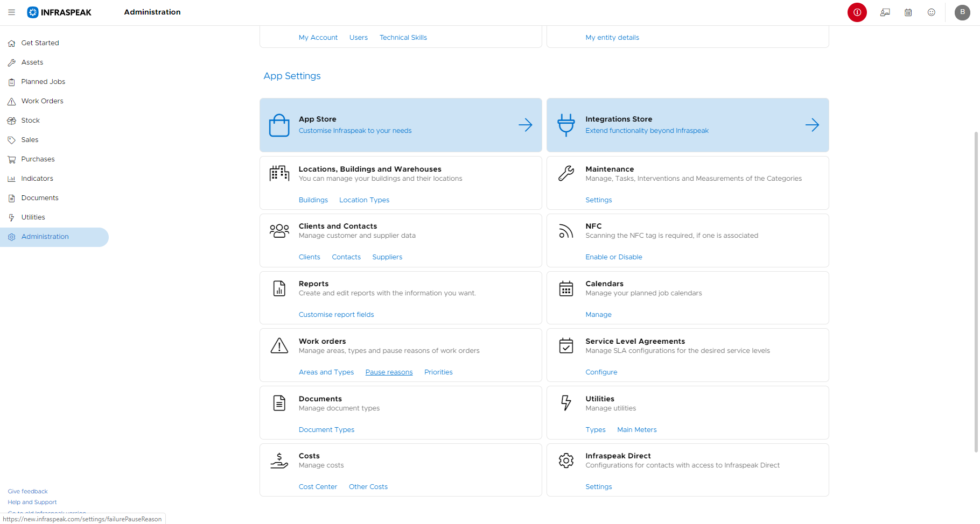Open Indicators in the sidebar

pos(54,179)
